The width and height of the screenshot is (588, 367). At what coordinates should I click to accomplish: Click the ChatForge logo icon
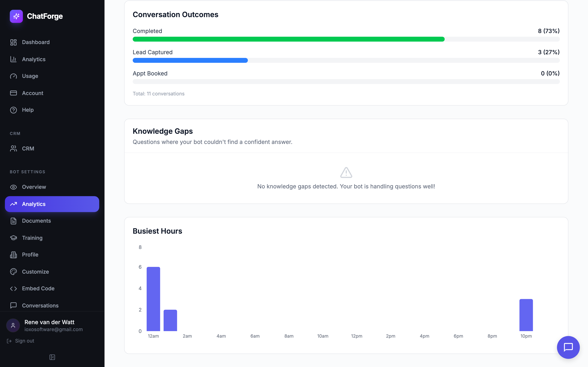point(16,16)
